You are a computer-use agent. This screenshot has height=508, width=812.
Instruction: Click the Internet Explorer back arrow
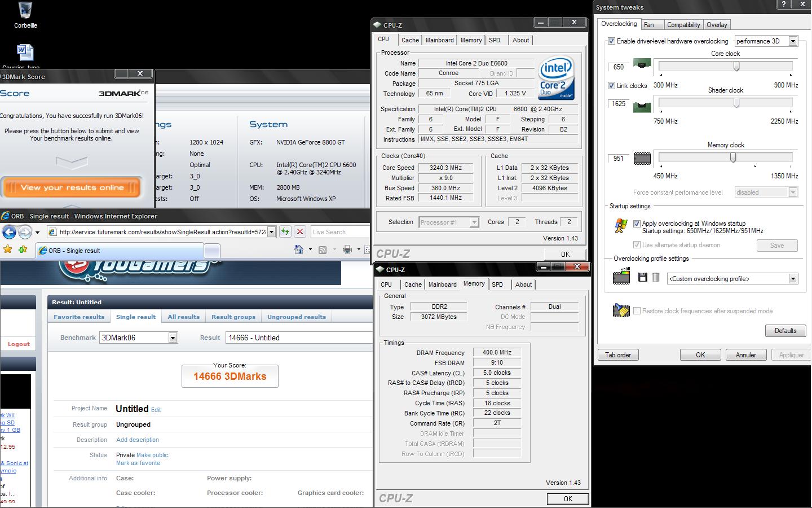click(9, 232)
